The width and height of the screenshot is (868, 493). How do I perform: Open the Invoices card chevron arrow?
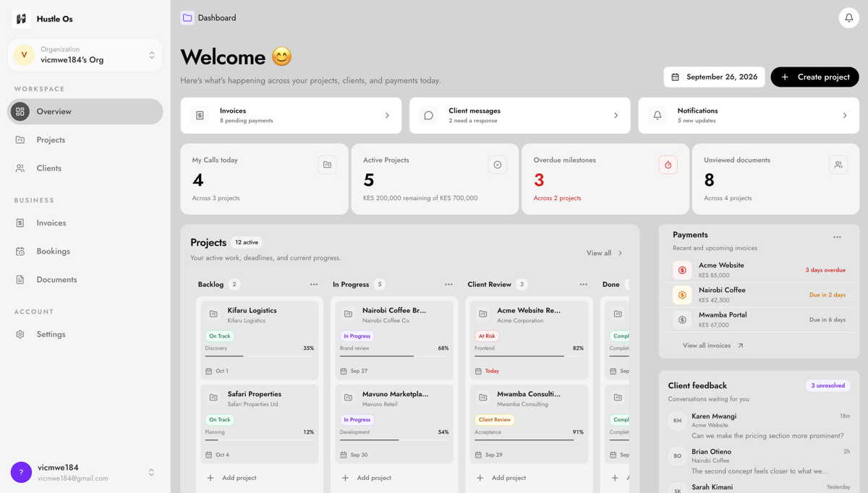387,116
